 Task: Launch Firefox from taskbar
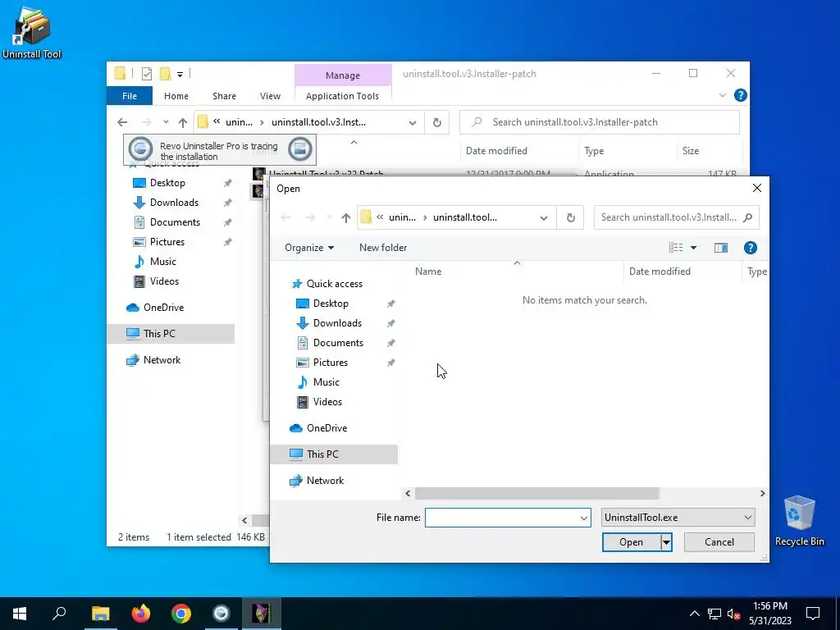[141, 614]
